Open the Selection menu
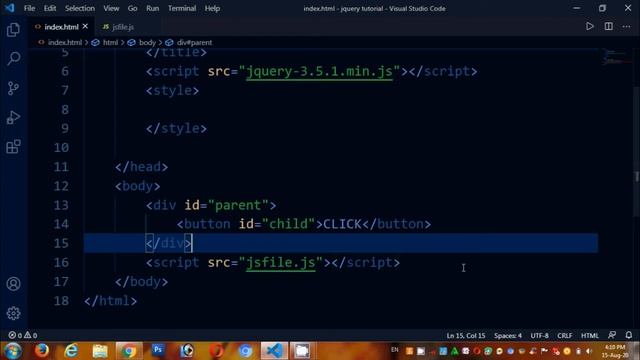Viewport: 640px width, 360px height. click(x=80, y=8)
